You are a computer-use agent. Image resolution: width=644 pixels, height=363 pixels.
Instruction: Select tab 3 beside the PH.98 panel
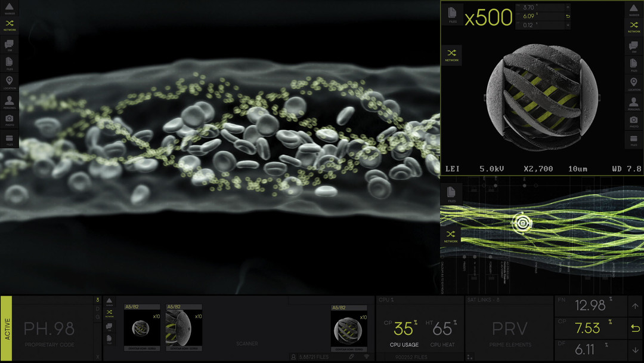tap(97, 300)
